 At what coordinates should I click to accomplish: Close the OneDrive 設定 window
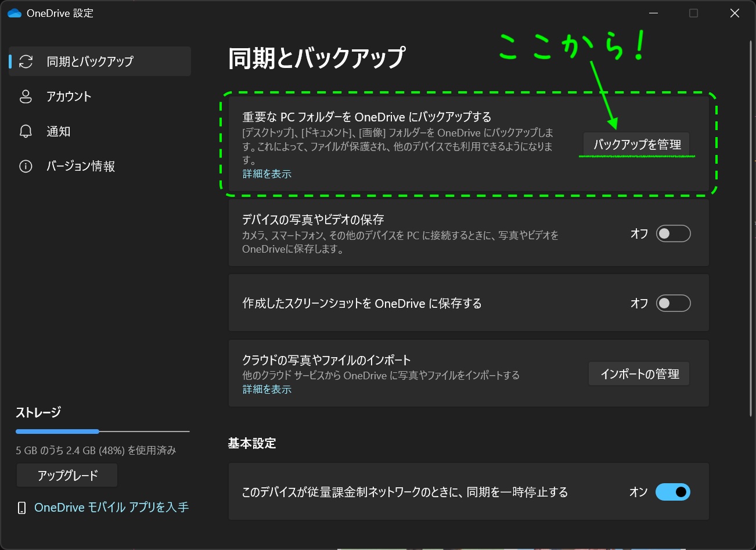[735, 13]
